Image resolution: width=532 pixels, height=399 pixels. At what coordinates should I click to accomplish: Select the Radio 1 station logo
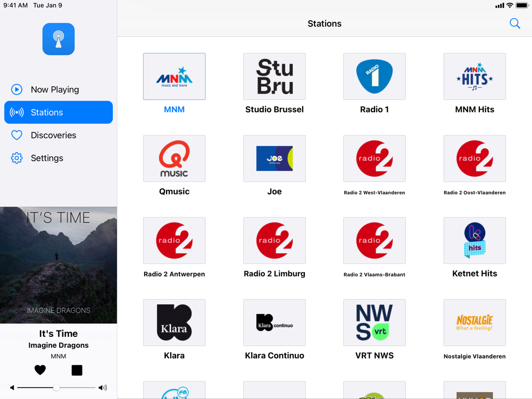(x=375, y=76)
